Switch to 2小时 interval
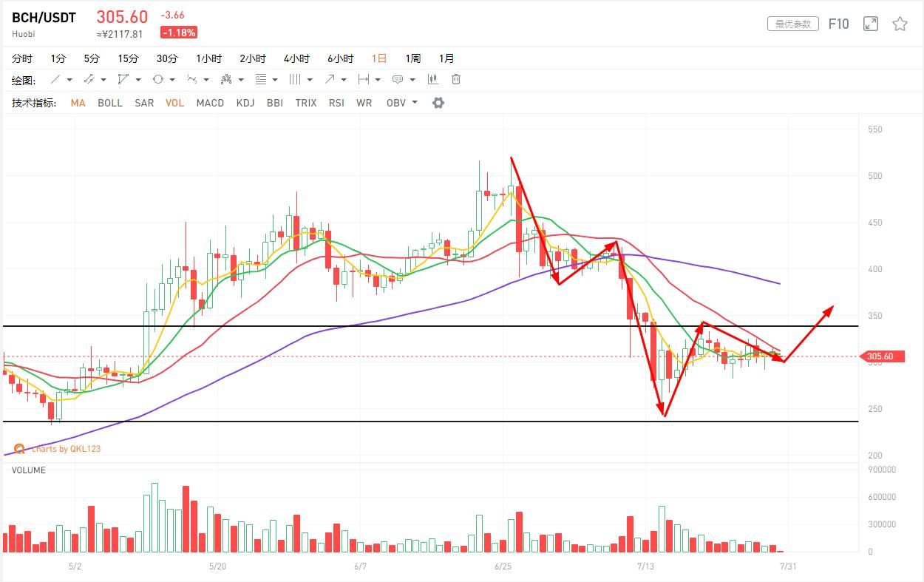The width and height of the screenshot is (924, 582). (253, 58)
